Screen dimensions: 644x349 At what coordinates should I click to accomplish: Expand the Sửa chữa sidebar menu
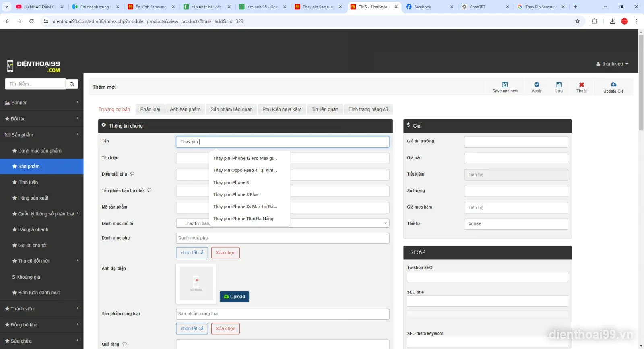point(41,341)
